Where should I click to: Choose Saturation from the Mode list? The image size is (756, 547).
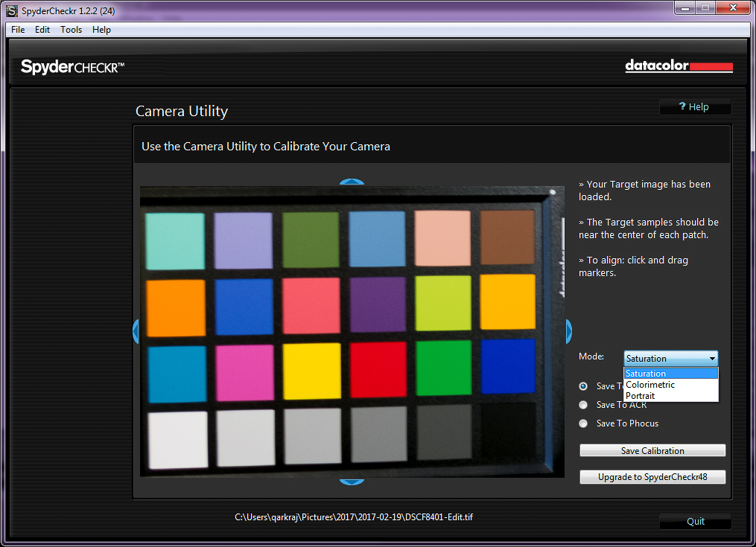tap(670, 374)
